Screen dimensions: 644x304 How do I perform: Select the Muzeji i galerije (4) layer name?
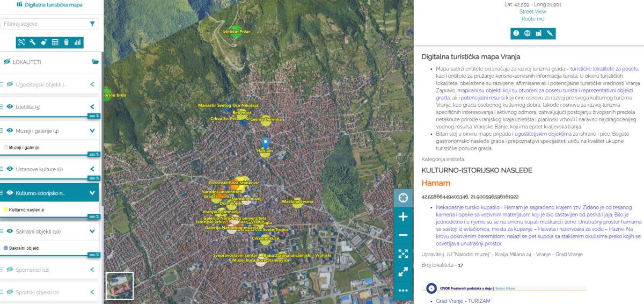tap(38, 131)
